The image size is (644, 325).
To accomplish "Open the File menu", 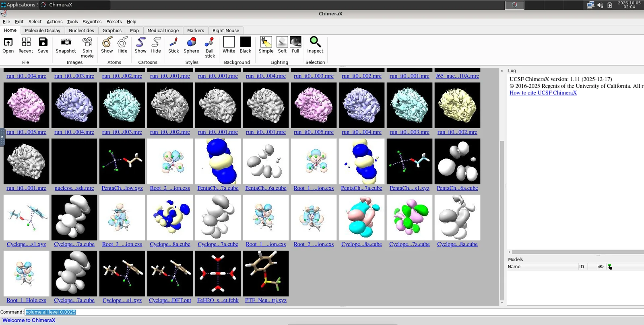I will click(6, 22).
